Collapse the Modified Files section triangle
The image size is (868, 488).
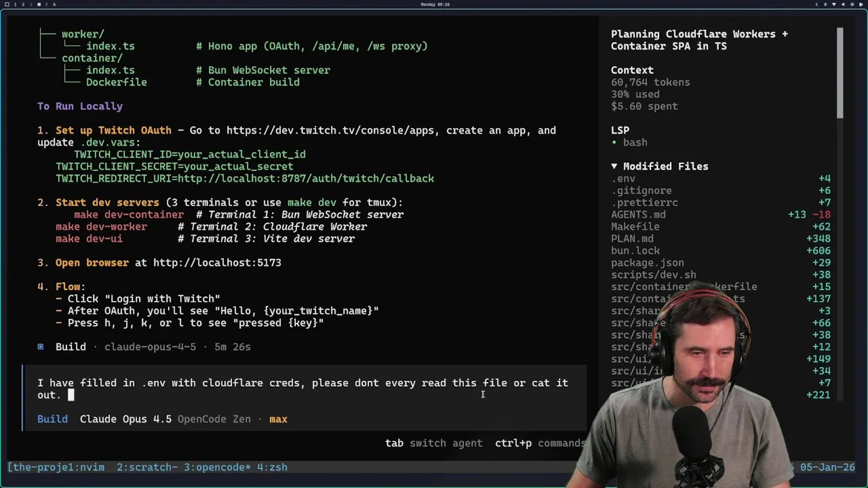point(614,166)
